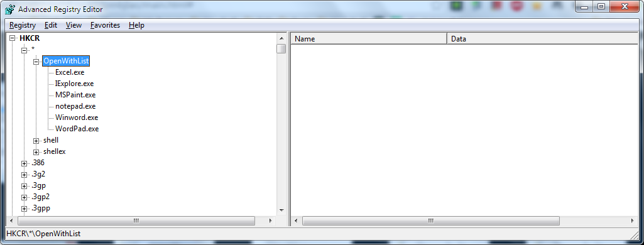644x245 pixels.
Task: Select the .3gpp key label
Action: tap(40, 208)
